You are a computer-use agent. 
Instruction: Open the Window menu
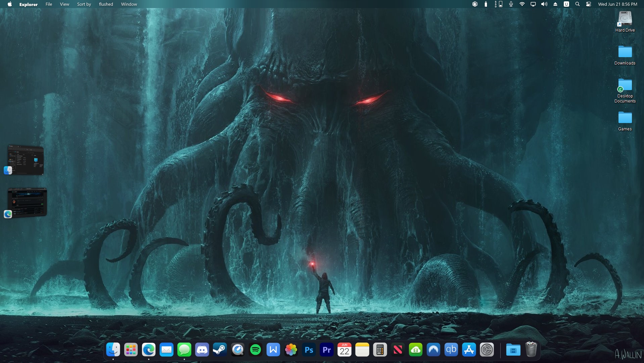(129, 4)
